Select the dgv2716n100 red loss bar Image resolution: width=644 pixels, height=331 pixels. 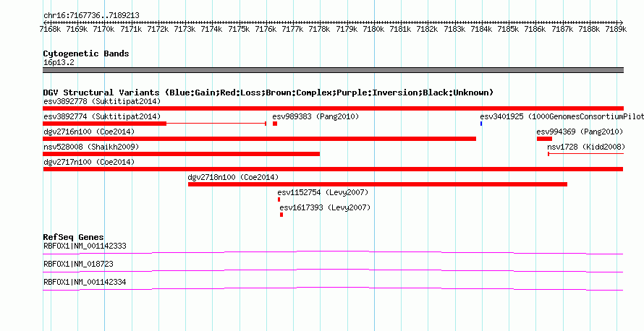coord(259,139)
